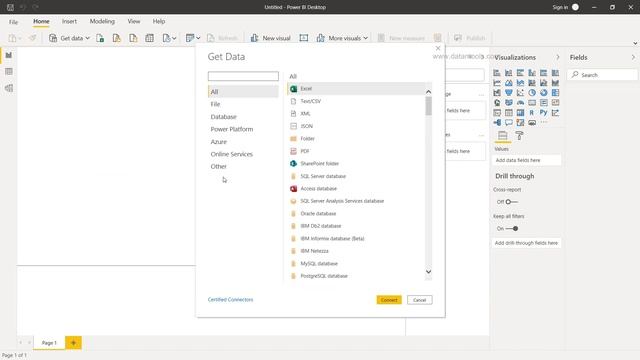The height and width of the screenshot is (360, 640).
Task: Click the Connect button
Action: [x=389, y=300]
